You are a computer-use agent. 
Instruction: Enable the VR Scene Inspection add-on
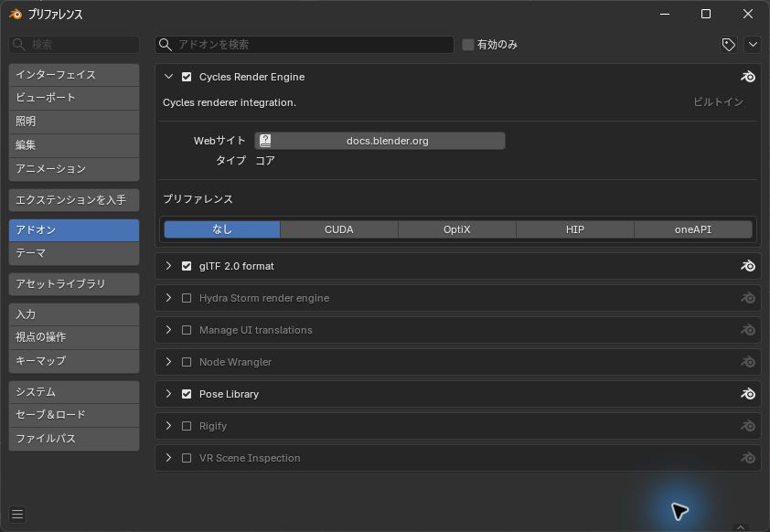pos(187,458)
